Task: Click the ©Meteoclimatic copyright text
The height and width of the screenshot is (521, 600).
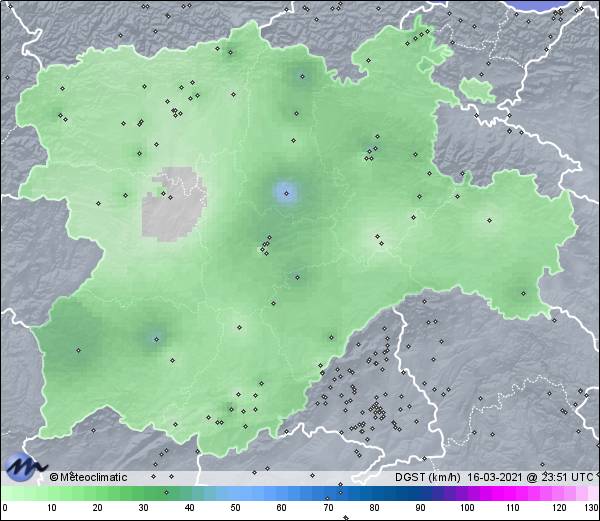Action: point(88,477)
